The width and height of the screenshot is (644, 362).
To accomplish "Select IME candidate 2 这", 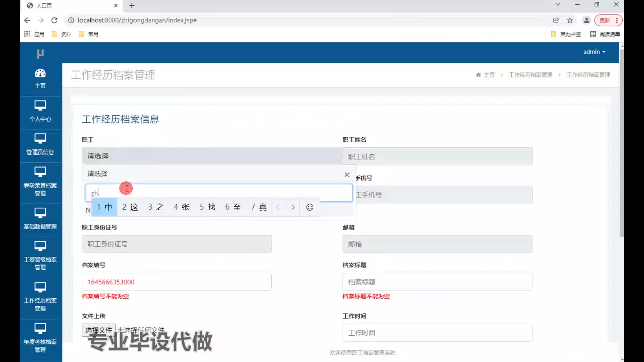I will click(x=130, y=207).
